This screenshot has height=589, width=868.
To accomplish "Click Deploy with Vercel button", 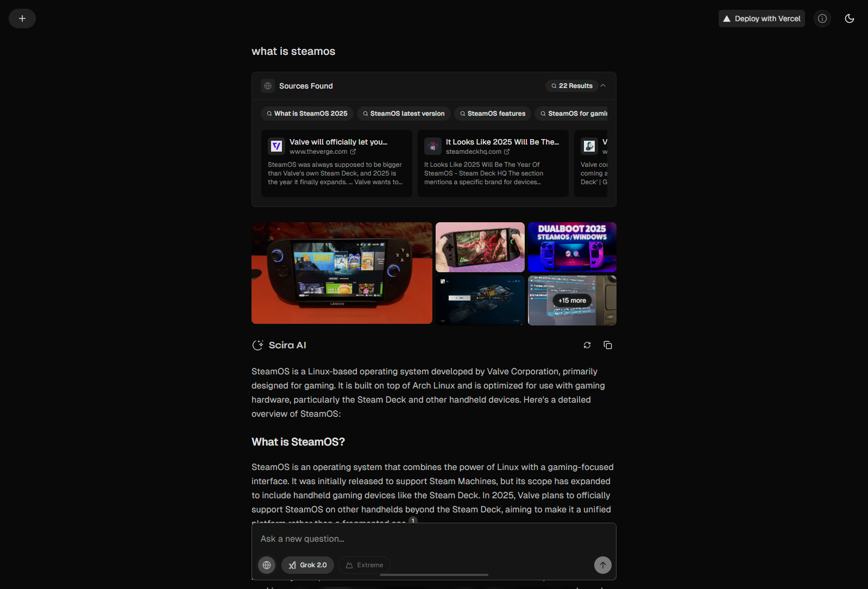I will pos(762,18).
